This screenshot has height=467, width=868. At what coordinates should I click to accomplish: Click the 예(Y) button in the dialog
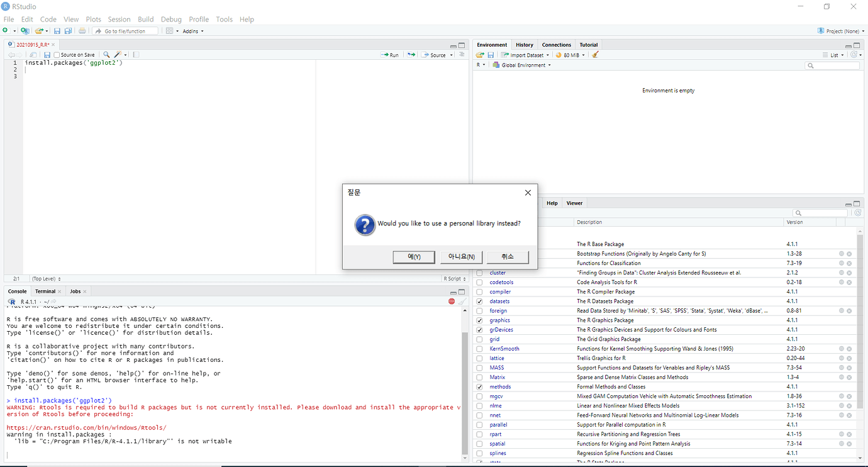coord(413,257)
